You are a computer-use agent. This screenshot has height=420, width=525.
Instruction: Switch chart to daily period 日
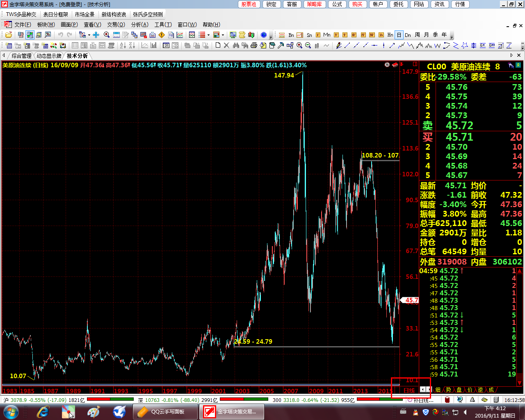(x=399, y=35)
